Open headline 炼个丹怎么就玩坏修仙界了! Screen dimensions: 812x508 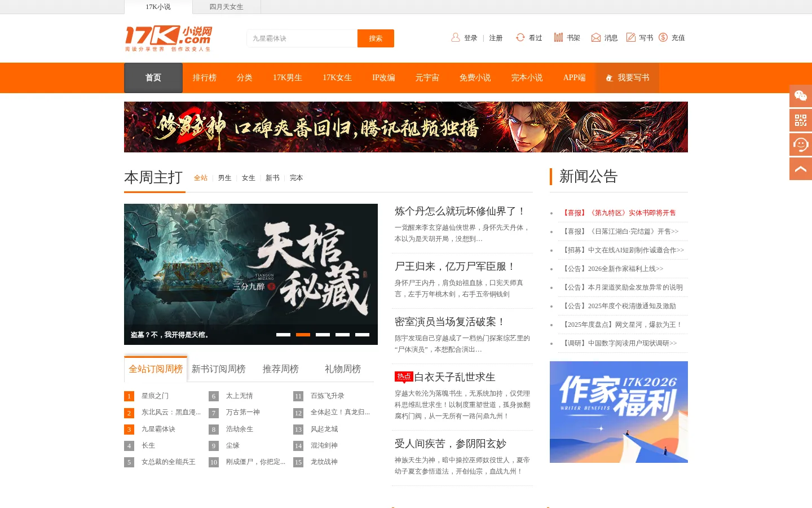[460, 211]
